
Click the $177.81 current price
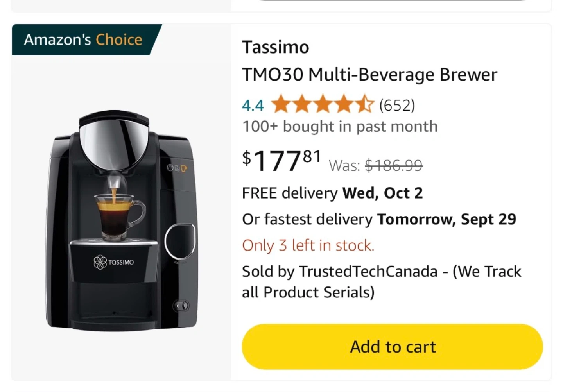(281, 161)
